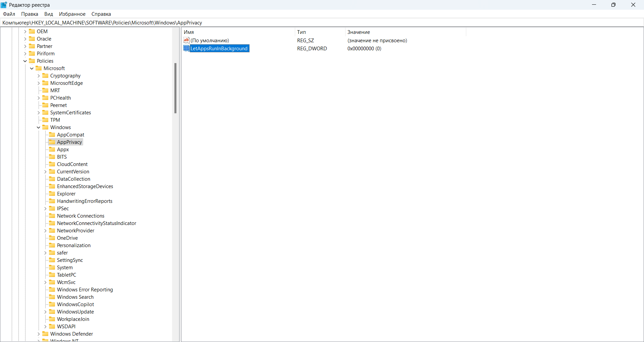Click the Peernet folder icon
The height and width of the screenshot is (342, 644).
click(45, 105)
